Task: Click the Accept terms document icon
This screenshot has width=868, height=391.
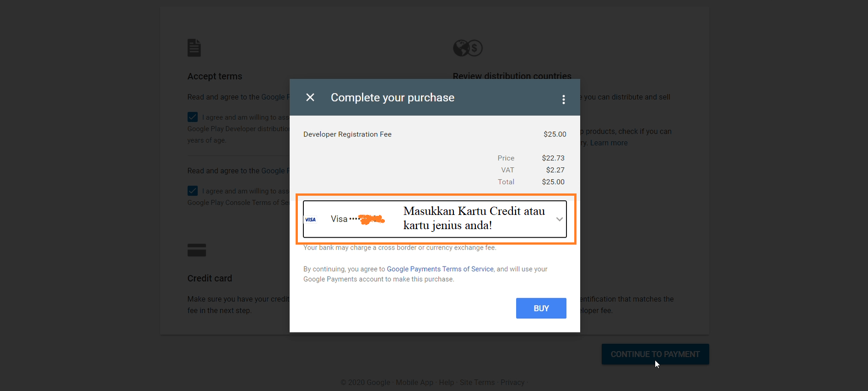Action: (194, 48)
